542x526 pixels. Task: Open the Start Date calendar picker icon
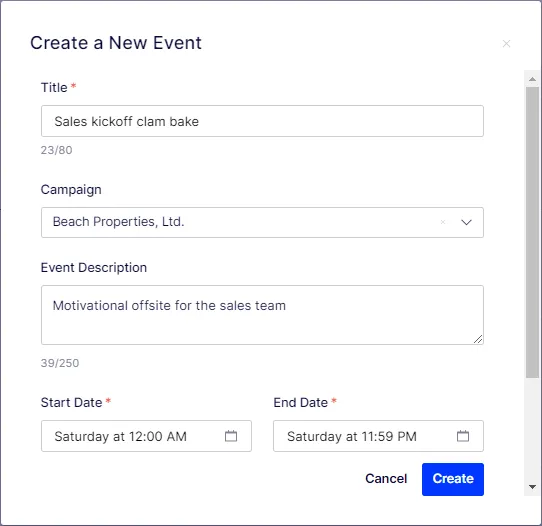[231, 436]
